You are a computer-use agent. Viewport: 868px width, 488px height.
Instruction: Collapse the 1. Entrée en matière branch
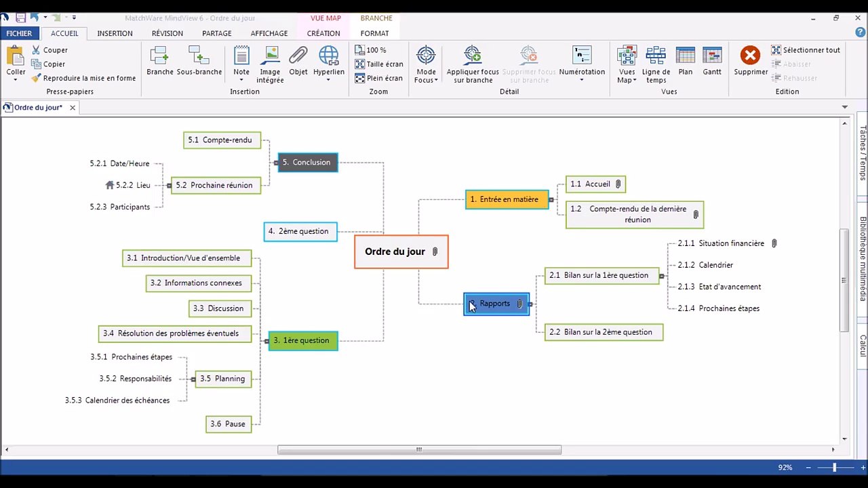click(551, 200)
